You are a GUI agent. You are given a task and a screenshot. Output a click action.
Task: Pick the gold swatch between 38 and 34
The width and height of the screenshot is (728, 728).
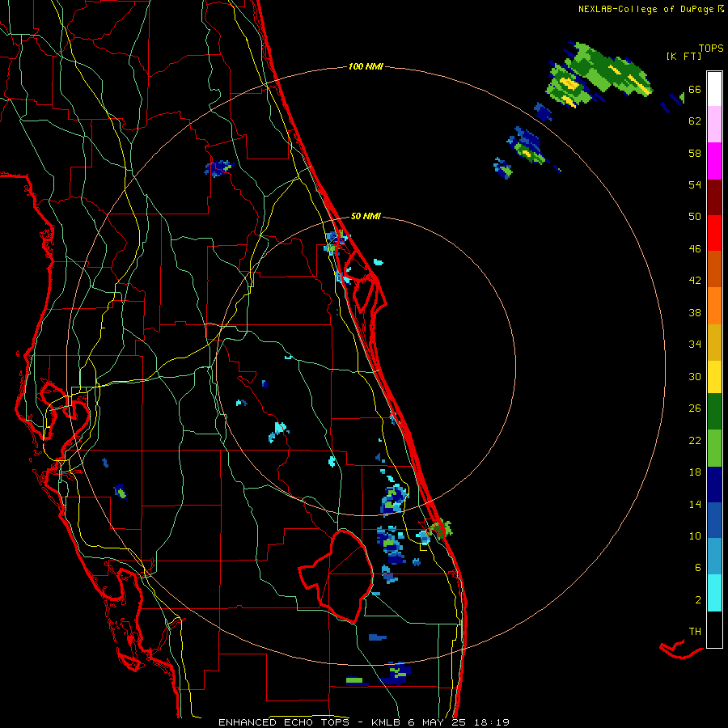click(714, 342)
